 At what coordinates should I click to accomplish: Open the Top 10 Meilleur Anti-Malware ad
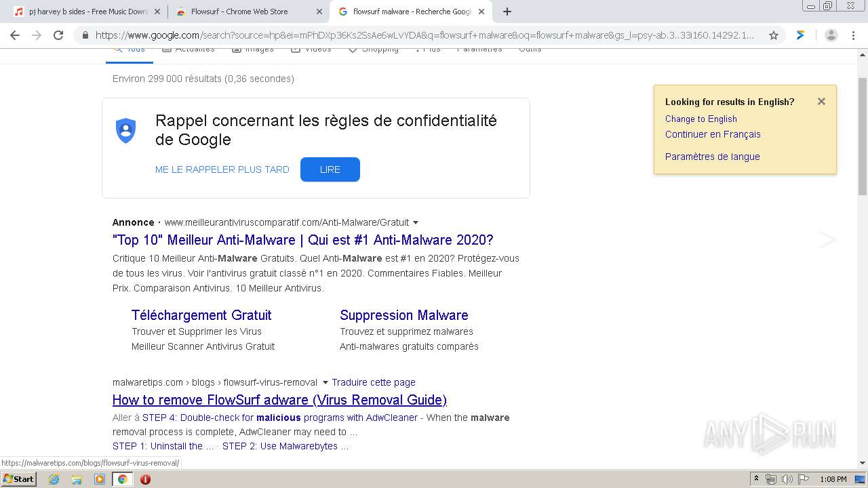tap(303, 240)
